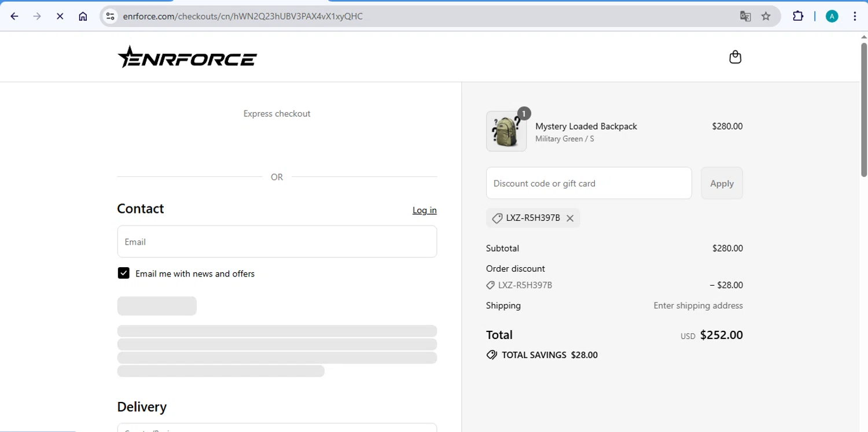Viewport: 868px width, 432px height.
Task: Click the discount tag icon in the code chip
Action: (x=496, y=218)
